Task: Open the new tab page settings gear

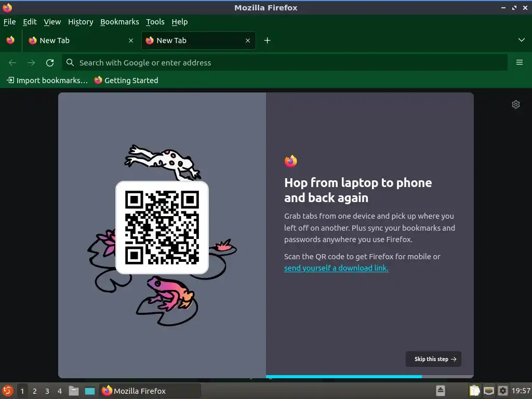Action: [x=516, y=104]
